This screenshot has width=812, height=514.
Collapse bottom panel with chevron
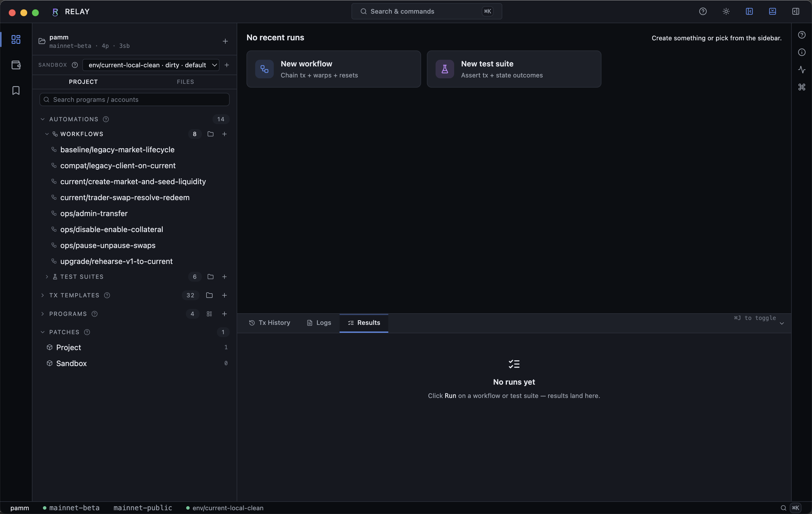point(782,323)
